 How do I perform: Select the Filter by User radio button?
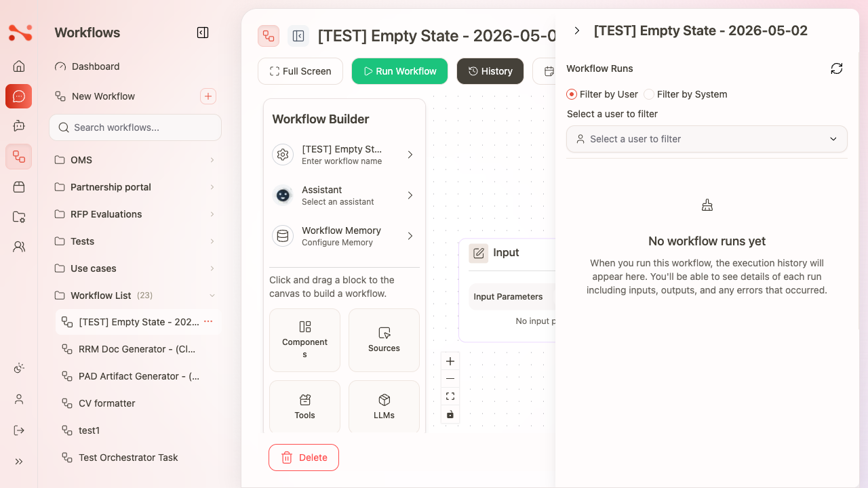(572, 94)
